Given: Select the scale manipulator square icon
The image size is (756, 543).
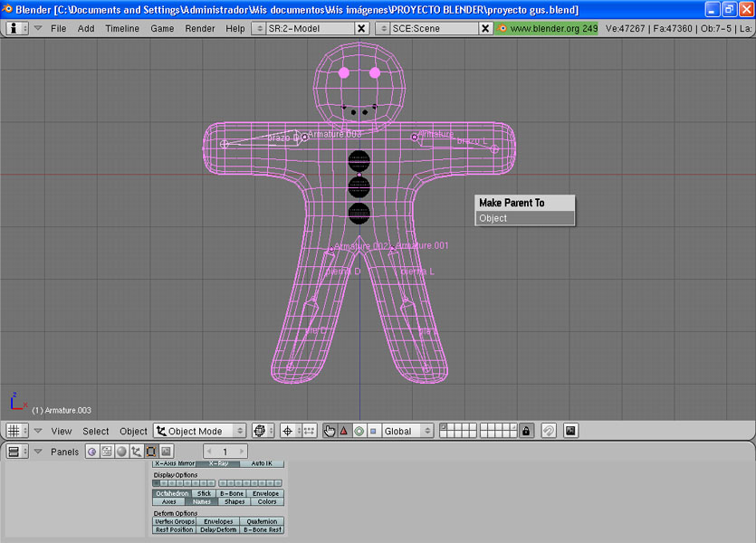Looking at the screenshot, I should tap(372, 432).
